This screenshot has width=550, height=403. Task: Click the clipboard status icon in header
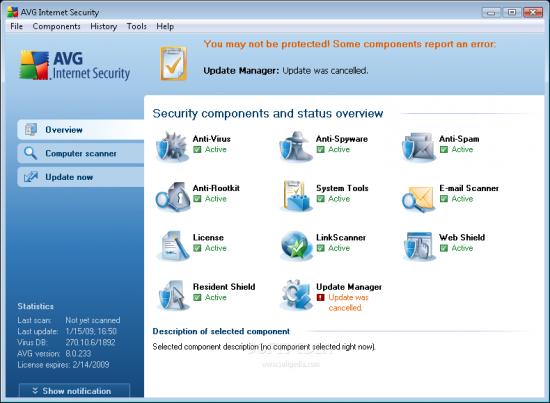tap(173, 63)
